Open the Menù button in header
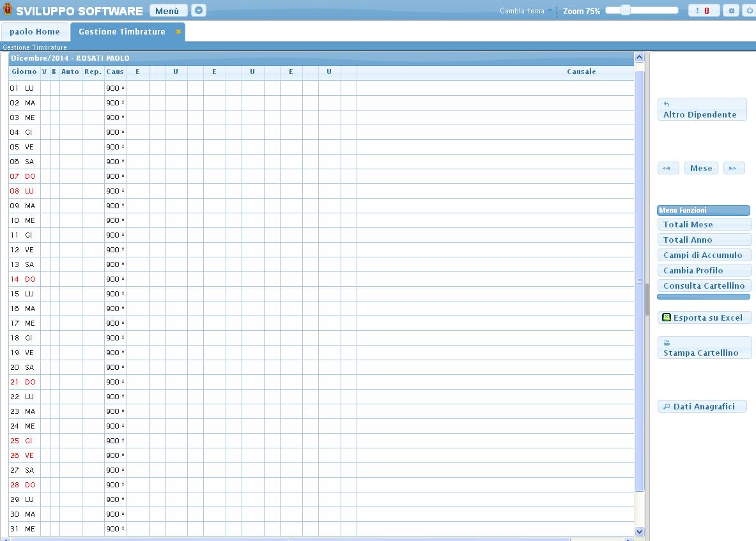 pos(168,11)
